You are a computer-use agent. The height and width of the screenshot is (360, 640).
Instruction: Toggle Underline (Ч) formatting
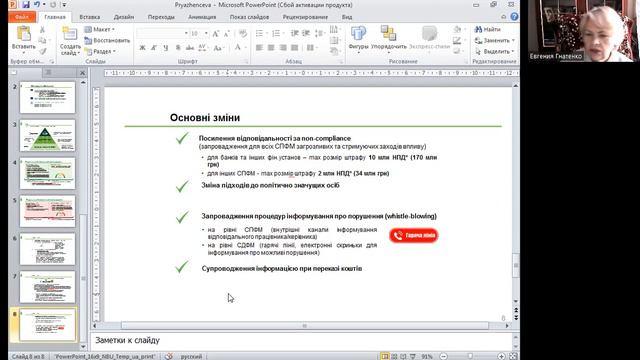coord(166,48)
